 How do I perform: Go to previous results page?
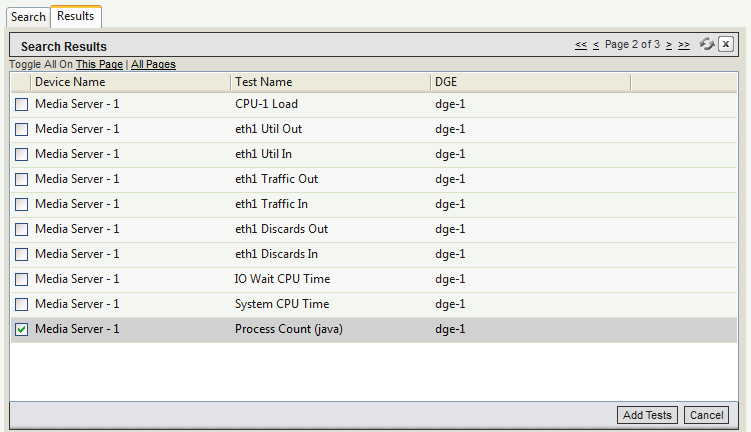[x=596, y=45]
